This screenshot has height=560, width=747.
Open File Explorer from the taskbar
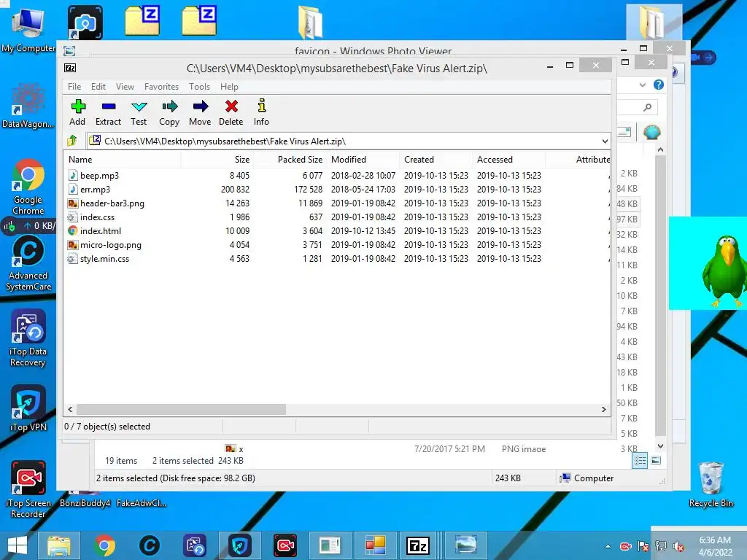(x=58, y=545)
